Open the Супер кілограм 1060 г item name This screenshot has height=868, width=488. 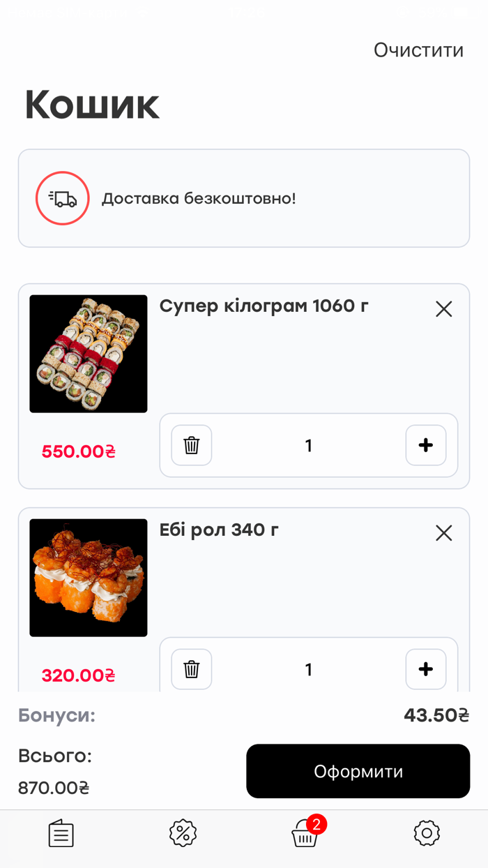point(264,306)
